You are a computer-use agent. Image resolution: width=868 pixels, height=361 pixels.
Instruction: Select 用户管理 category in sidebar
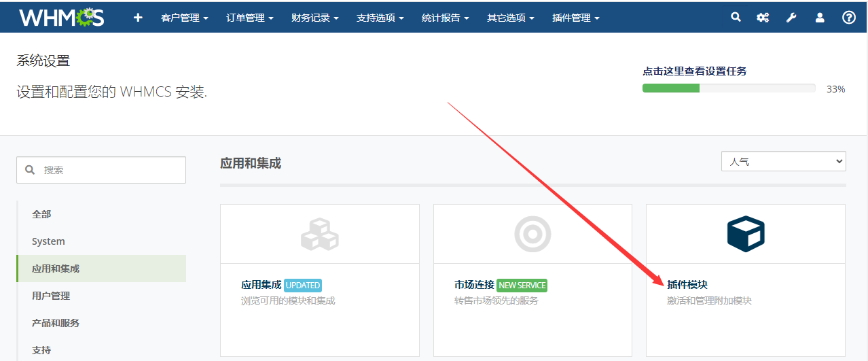tap(101, 296)
